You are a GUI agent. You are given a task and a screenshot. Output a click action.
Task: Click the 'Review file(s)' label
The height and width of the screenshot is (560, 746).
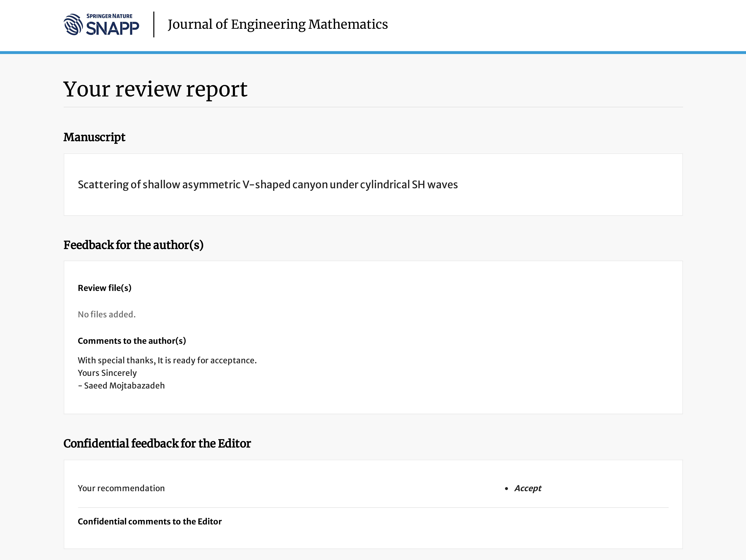click(105, 288)
